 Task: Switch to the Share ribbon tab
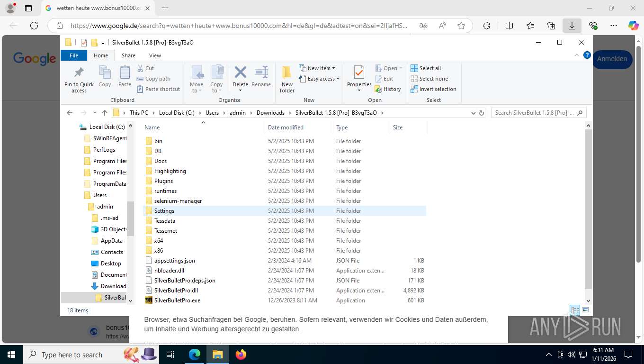128,55
